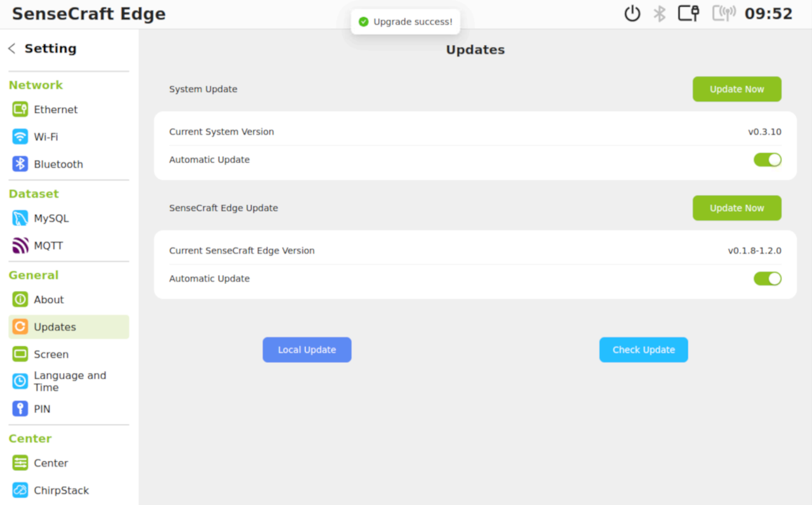This screenshot has height=505, width=812.
Task: Click the General section heading
Action: [34, 275]
